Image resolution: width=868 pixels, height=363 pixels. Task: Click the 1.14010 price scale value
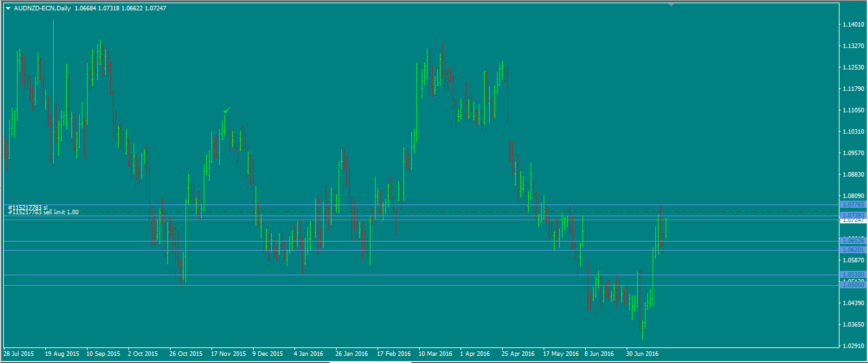point(853,25)
